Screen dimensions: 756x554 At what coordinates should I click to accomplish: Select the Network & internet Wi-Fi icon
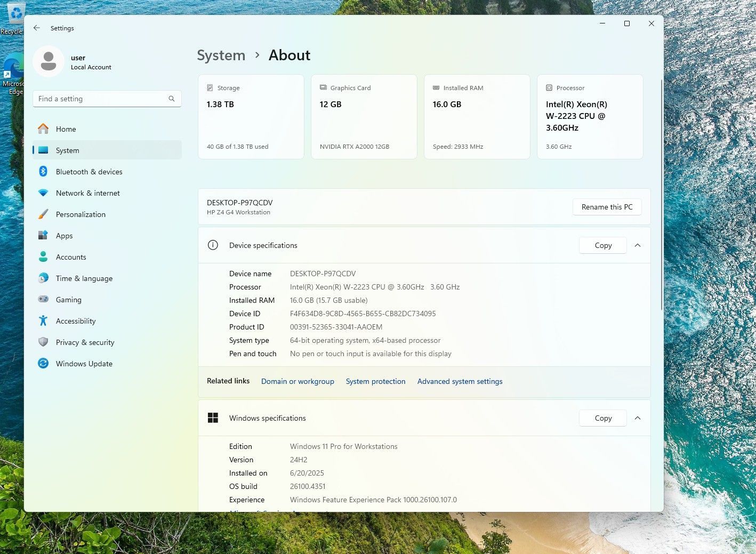43,193
